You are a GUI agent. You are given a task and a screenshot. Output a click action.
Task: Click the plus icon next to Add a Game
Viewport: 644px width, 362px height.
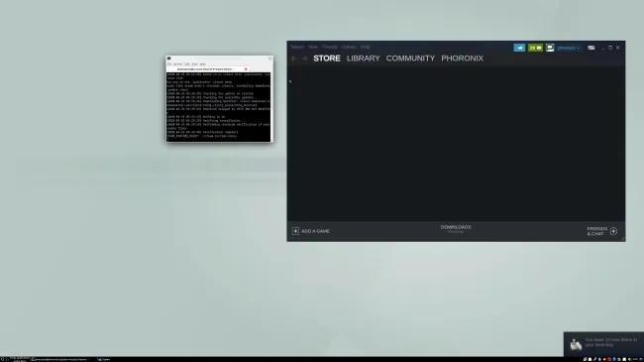click(x=295, y=231)
